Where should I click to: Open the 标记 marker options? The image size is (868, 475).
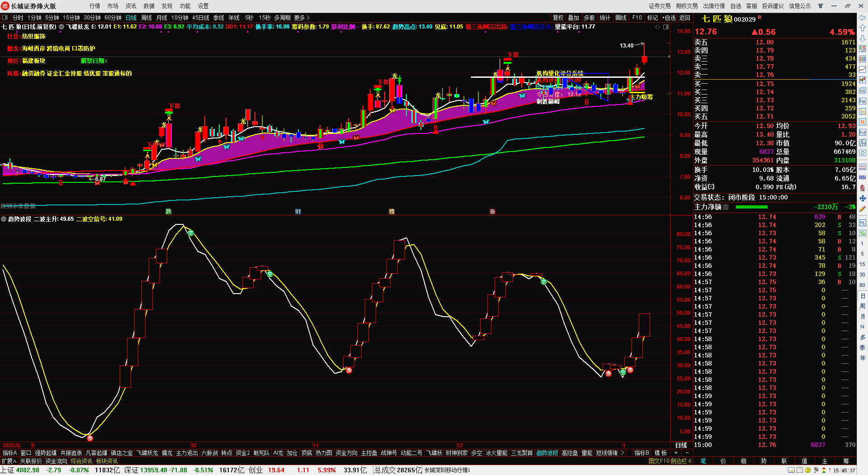pos(652,18)
